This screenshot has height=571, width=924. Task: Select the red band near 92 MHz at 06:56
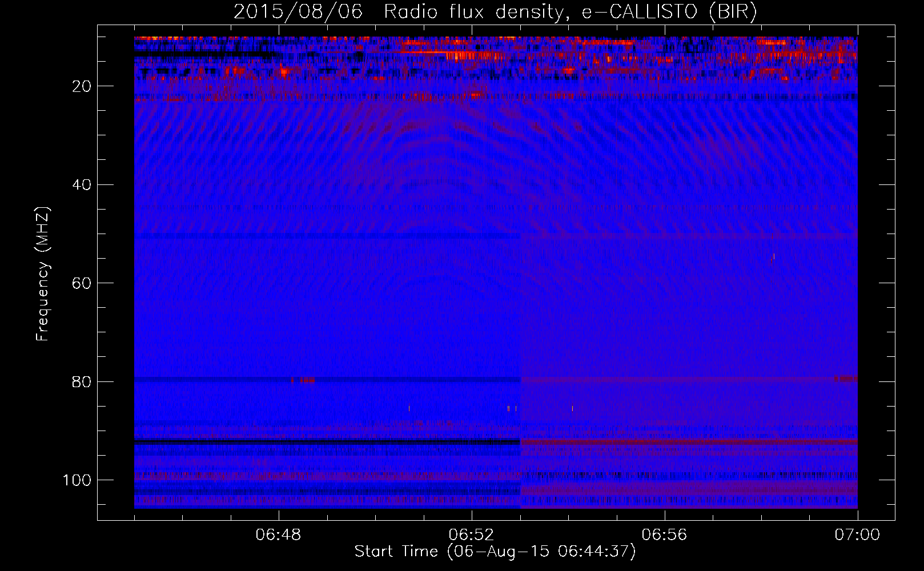point(664,442)
